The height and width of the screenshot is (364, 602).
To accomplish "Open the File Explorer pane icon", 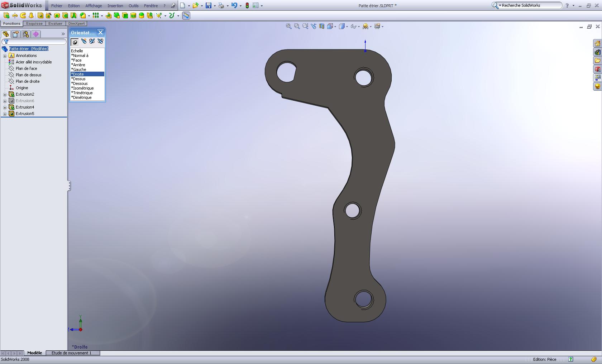I will pos(597,61).
